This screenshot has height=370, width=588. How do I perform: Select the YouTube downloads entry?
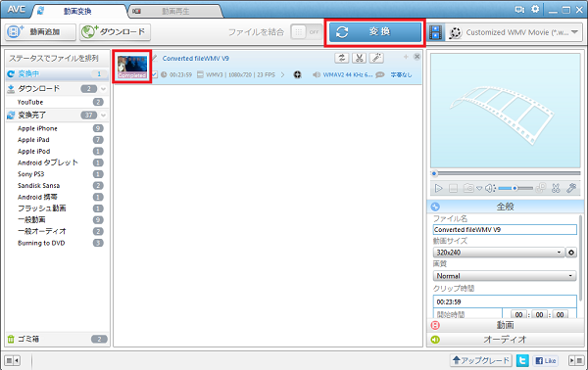tap(57, 102)
